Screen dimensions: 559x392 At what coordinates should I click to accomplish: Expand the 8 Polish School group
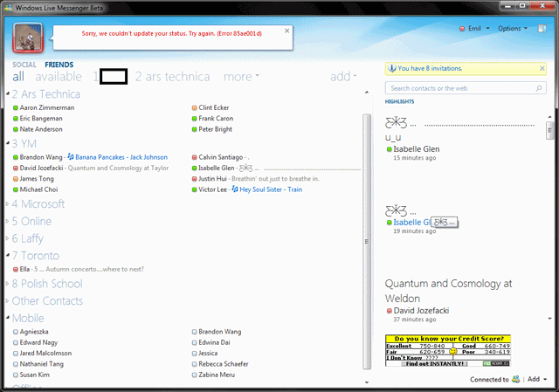coord(8,284)
